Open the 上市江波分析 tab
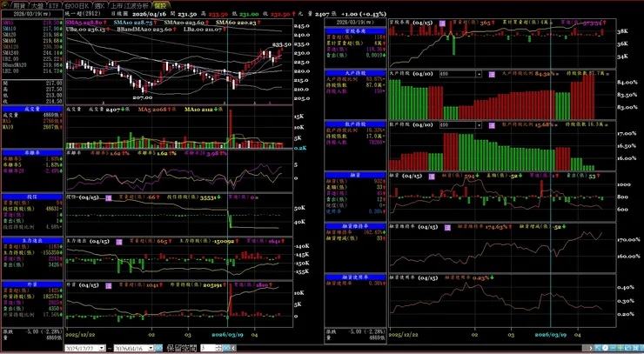The image size is (644, 354). point(131,6)
